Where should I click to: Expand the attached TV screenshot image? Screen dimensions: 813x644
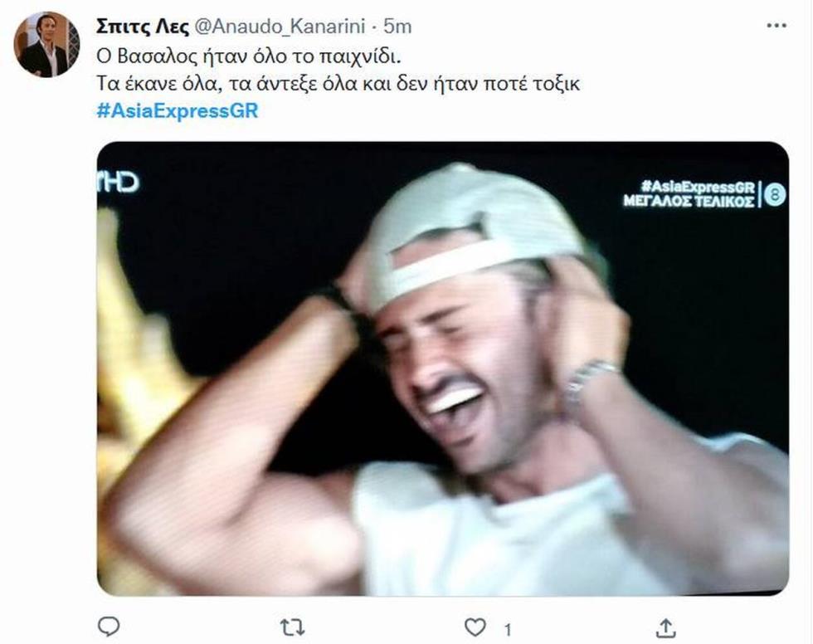(x=443, y=368)
